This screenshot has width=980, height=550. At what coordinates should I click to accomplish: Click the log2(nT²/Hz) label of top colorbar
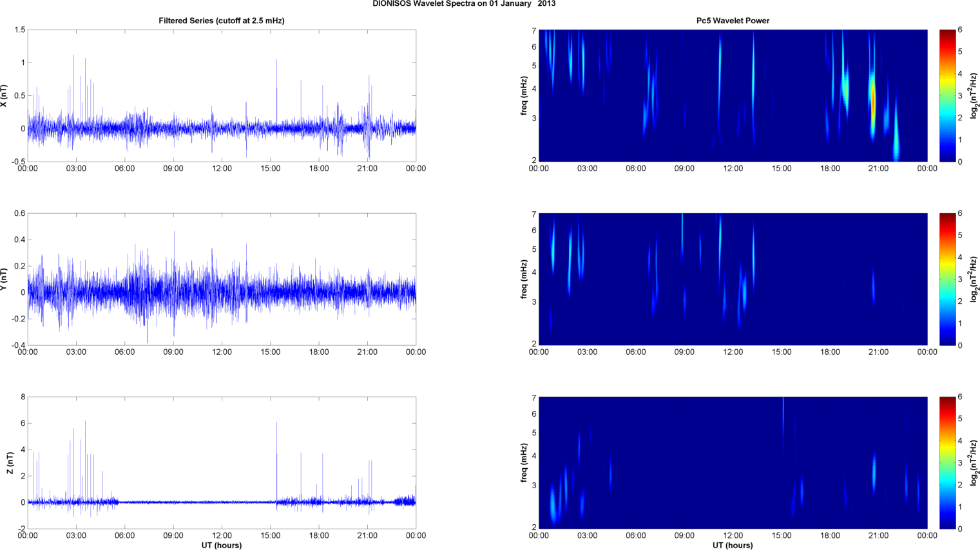(x=975, y=96)
